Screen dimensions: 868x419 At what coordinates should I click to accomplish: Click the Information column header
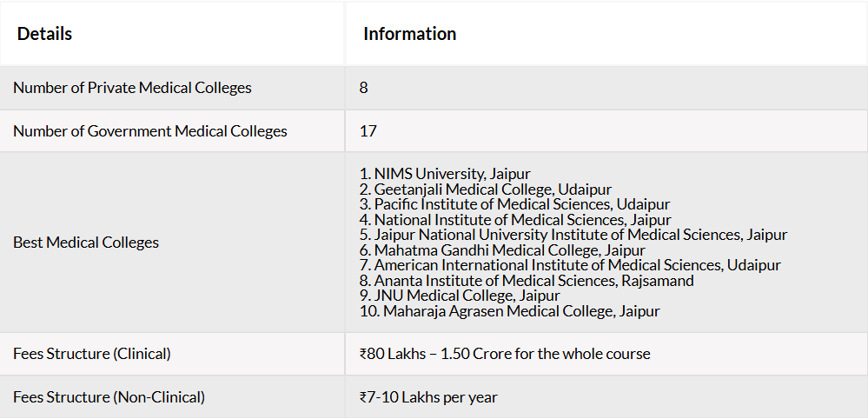409,34
